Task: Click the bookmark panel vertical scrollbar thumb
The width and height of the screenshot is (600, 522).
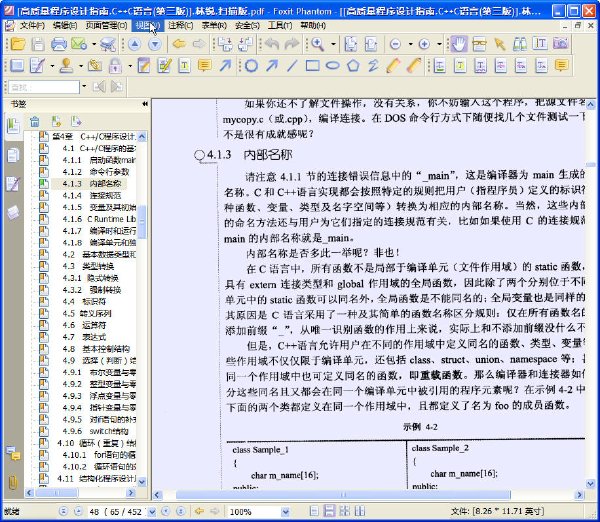Action: (142, 222)
